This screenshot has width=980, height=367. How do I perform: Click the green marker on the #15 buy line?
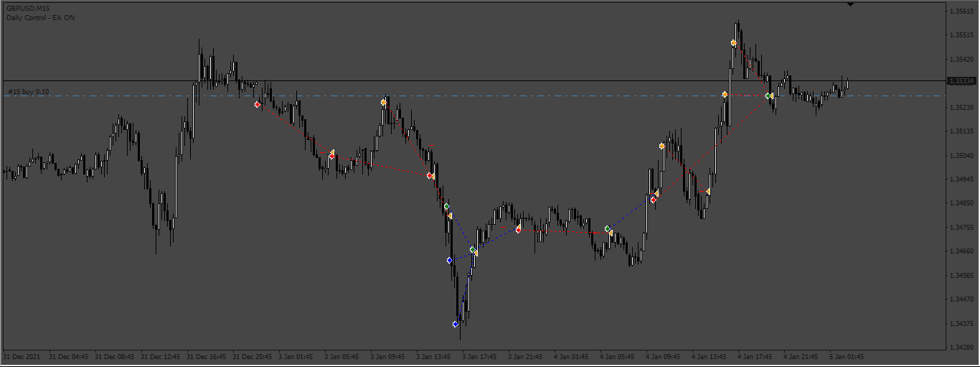click(x=768, y=96)
